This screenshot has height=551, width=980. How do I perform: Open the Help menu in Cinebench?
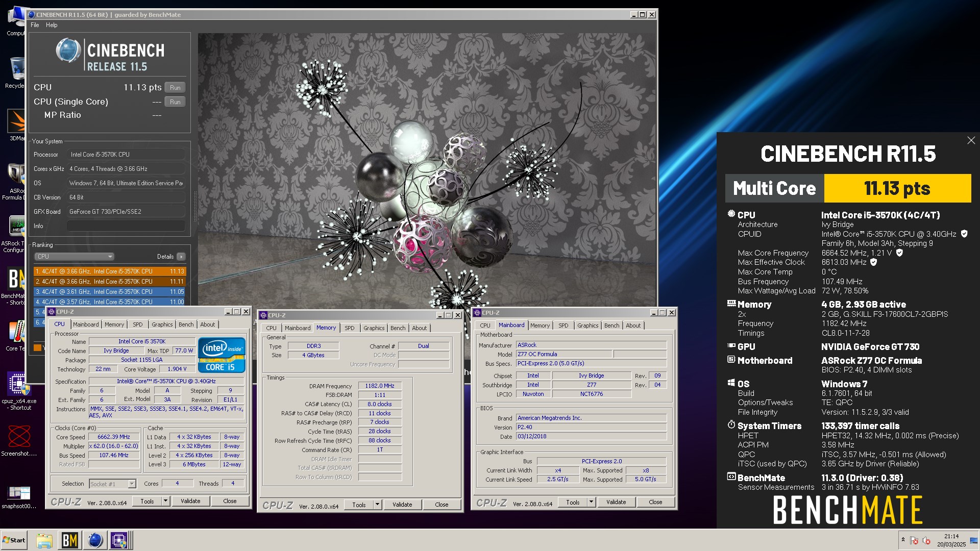pyautogui.click(x=52, y=25)
